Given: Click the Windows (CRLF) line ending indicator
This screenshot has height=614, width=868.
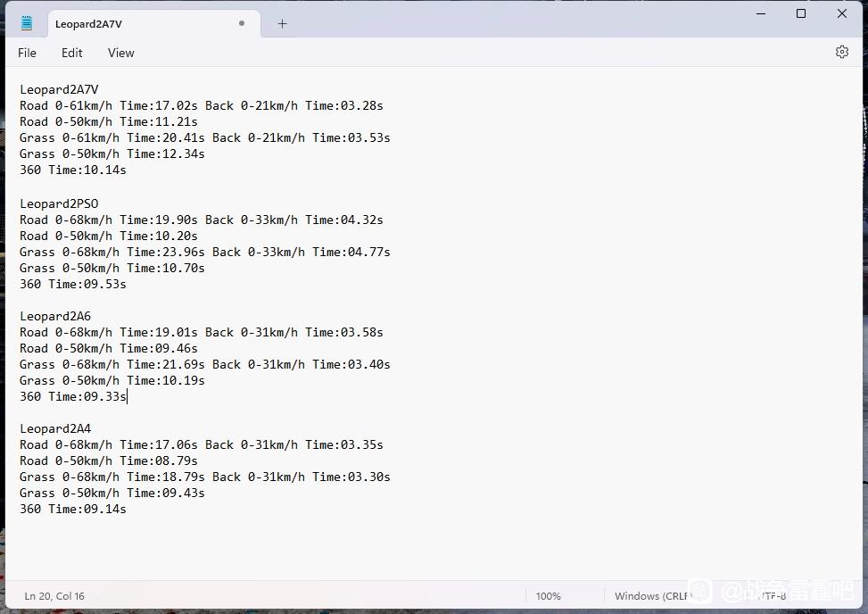Looking at the screenshot, I should pos(653,596).
